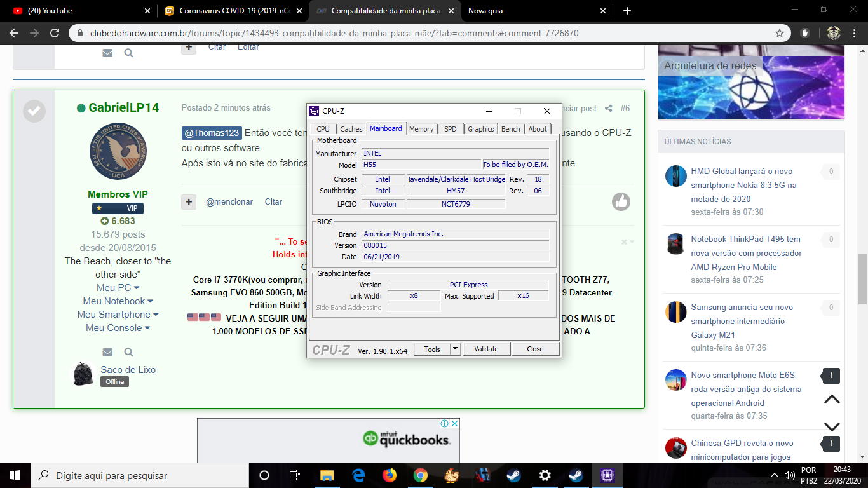
Task: Open the Samsung Galaxy M21 news article
Action: (x=742, y=321)
